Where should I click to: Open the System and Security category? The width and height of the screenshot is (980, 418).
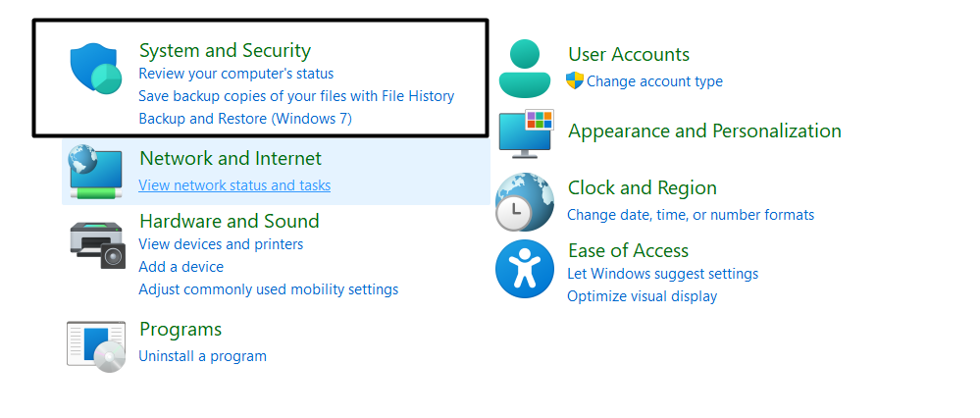[225, 51]
